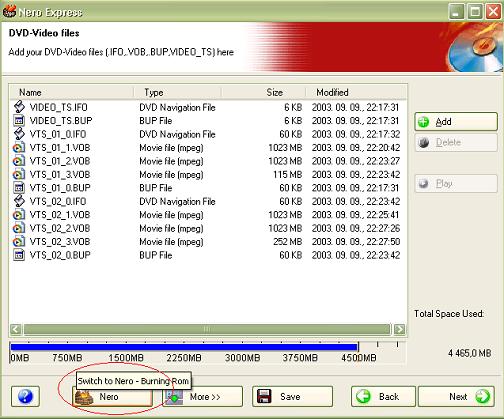Click the horizontal scrollbar right arrow
This screenshot has width=504, height=419.
399,329
